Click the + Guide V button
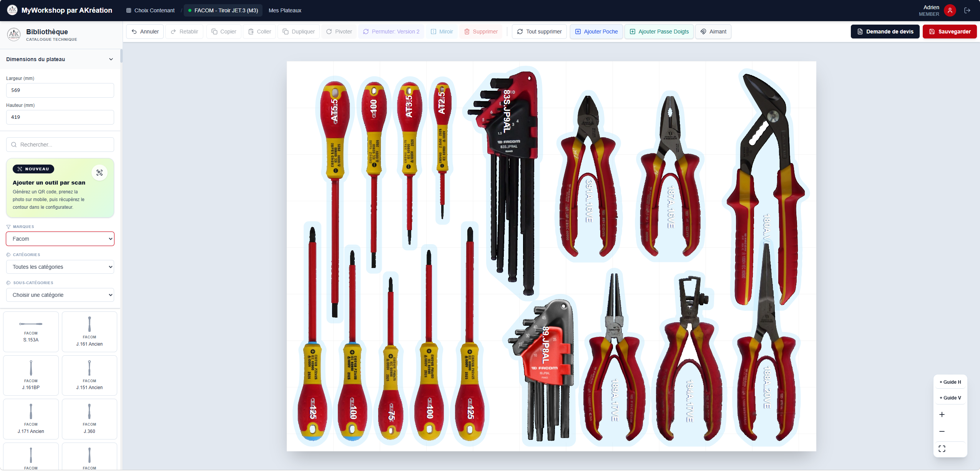This screenshot has height=471, width=980. coord(950,398)
